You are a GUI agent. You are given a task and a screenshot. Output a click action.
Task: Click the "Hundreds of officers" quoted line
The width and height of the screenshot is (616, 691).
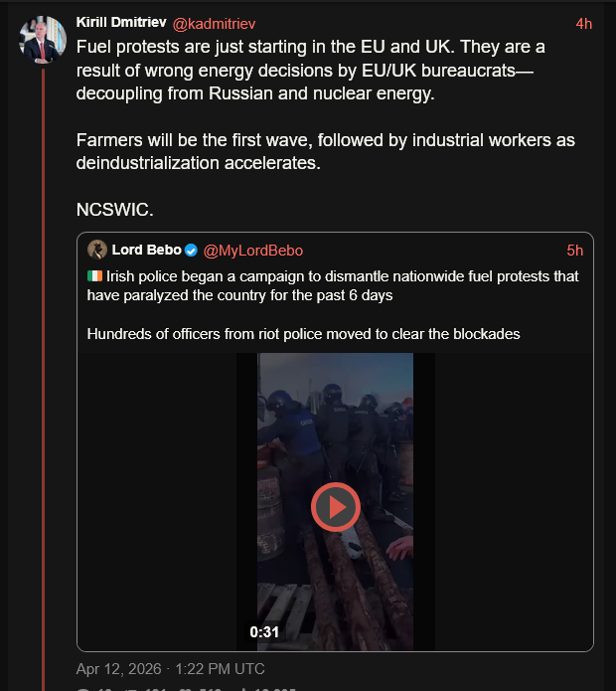[x=303, y=334]
